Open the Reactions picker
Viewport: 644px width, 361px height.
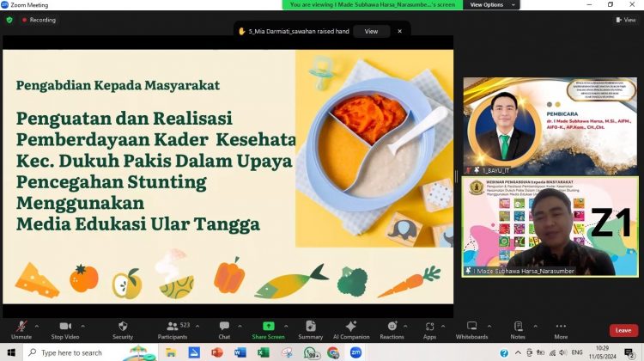392,329
